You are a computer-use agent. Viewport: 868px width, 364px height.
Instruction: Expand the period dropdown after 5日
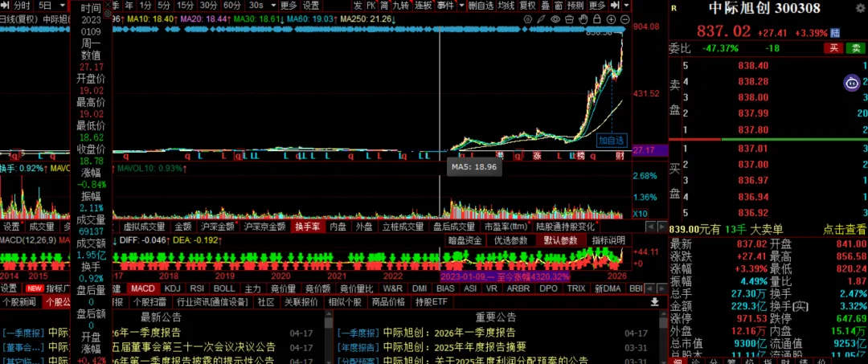(x=61, y=6)
